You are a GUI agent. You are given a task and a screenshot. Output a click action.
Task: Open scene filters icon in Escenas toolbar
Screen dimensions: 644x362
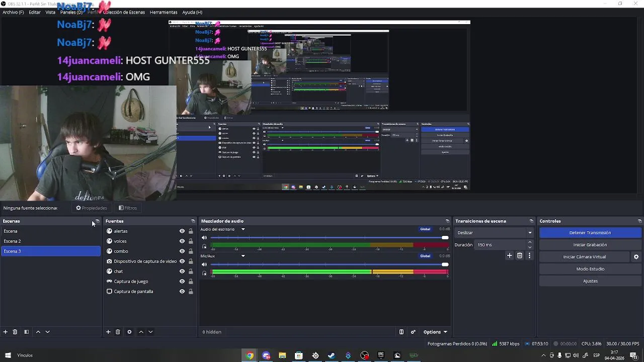pos(26,332)
